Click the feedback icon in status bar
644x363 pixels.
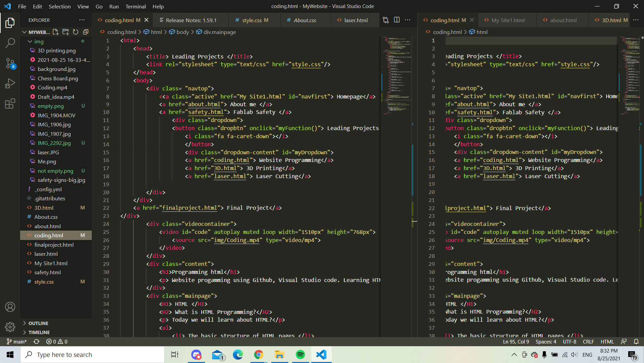[623, 341]
